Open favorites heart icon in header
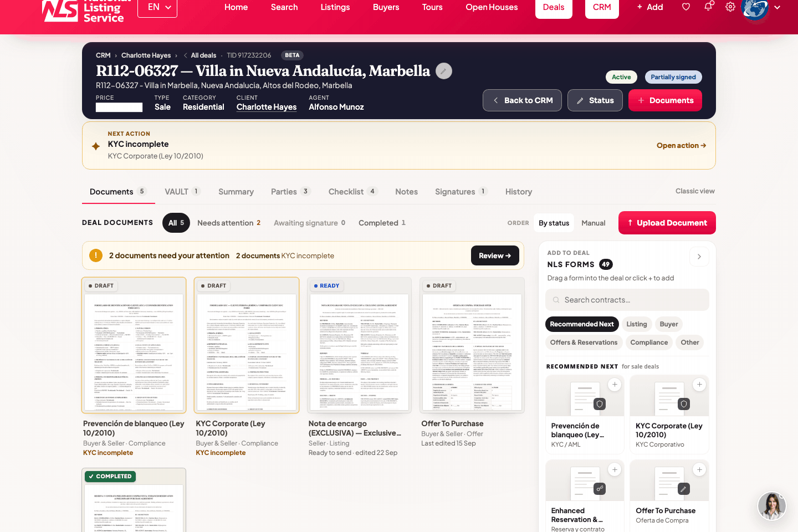The image size is (798, 532). (x=686, y=7)
